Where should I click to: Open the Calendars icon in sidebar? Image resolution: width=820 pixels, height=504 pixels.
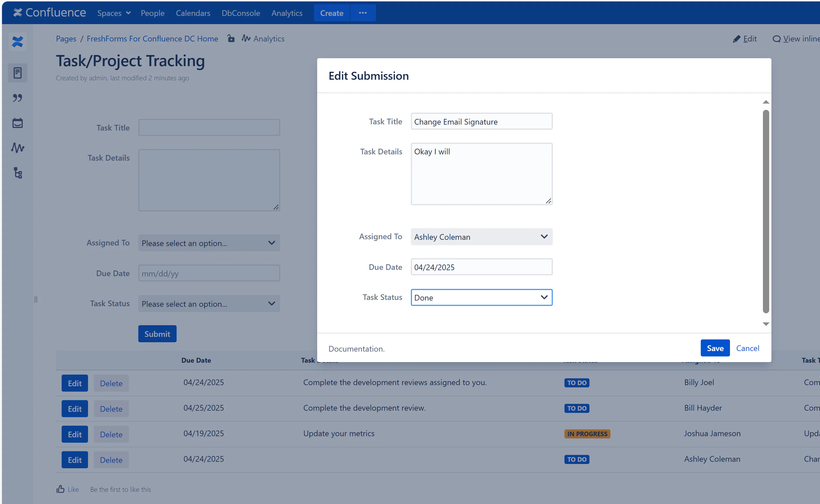tap(17, 123)
